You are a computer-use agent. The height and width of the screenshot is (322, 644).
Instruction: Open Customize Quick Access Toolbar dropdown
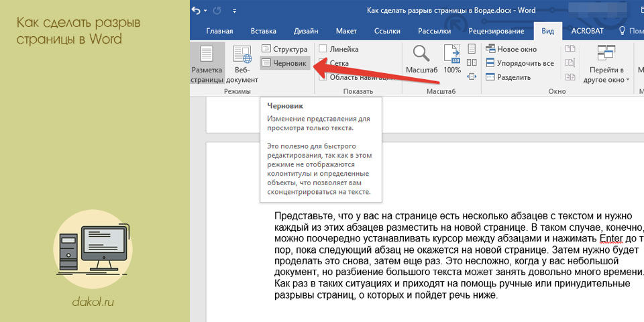click(x=235, y=11)
